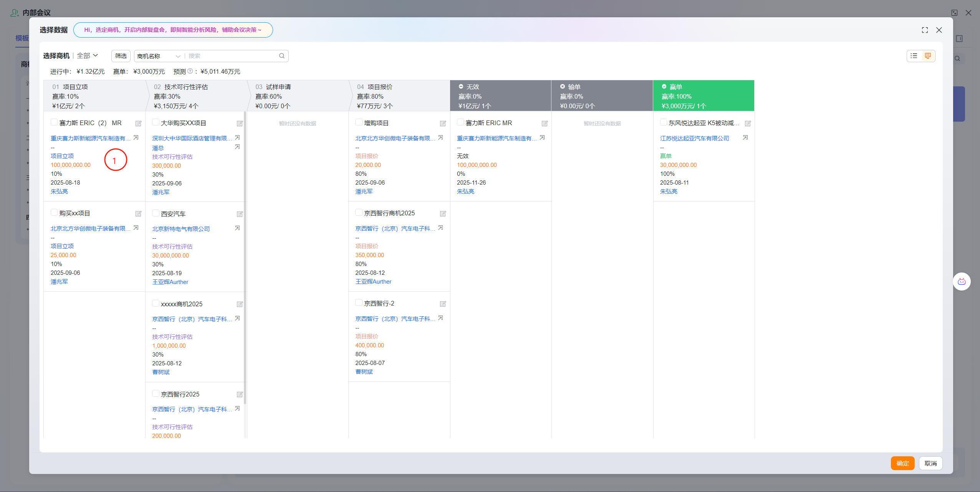This screenshot has height=492, width=980.
Task: Click the forecast help question icon
Action: coord(190,71)
